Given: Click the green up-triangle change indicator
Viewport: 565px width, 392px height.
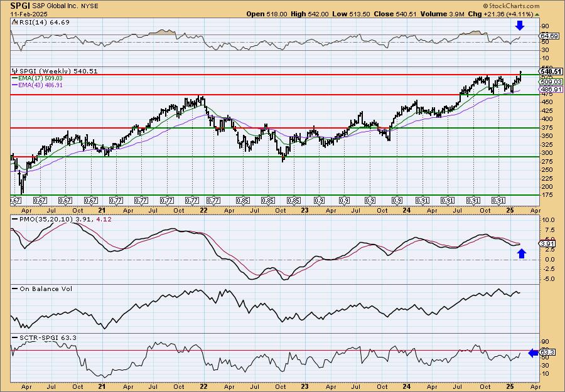Looking at the screenshot, I should pyautogui.click(x=537, y=14).
